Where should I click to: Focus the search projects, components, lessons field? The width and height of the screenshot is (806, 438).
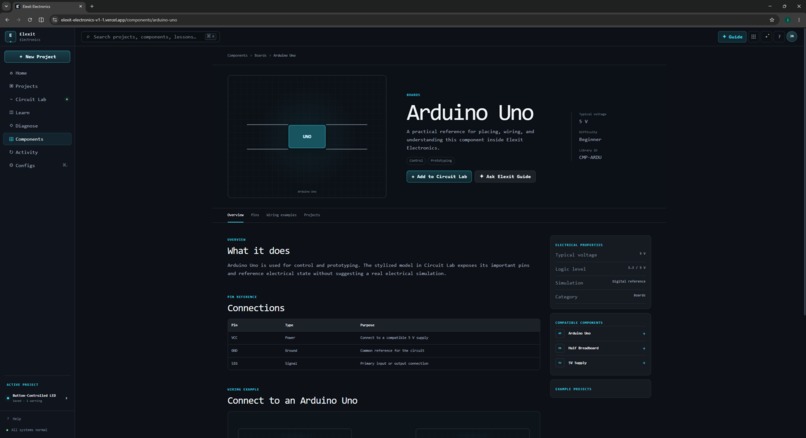[x=150, y=36]
